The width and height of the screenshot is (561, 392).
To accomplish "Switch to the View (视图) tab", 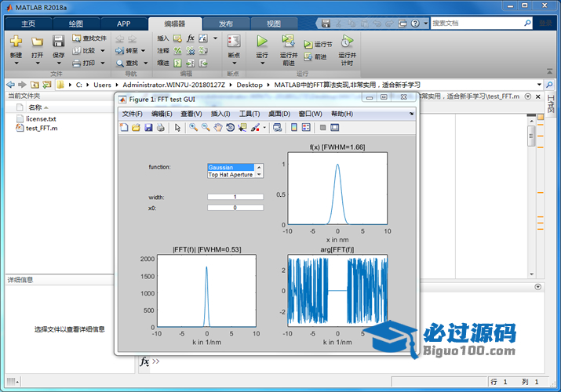I will pos(274,24).
